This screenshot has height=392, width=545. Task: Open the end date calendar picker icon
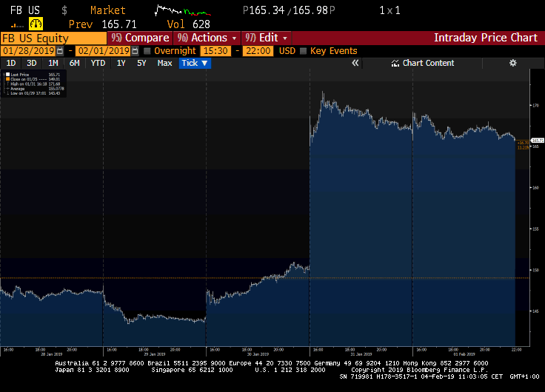(x=135, y=51)
